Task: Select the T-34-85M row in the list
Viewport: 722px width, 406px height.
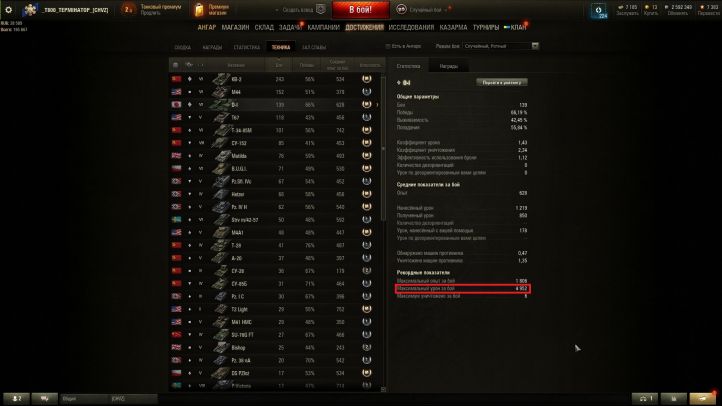Action: point(276,130)
